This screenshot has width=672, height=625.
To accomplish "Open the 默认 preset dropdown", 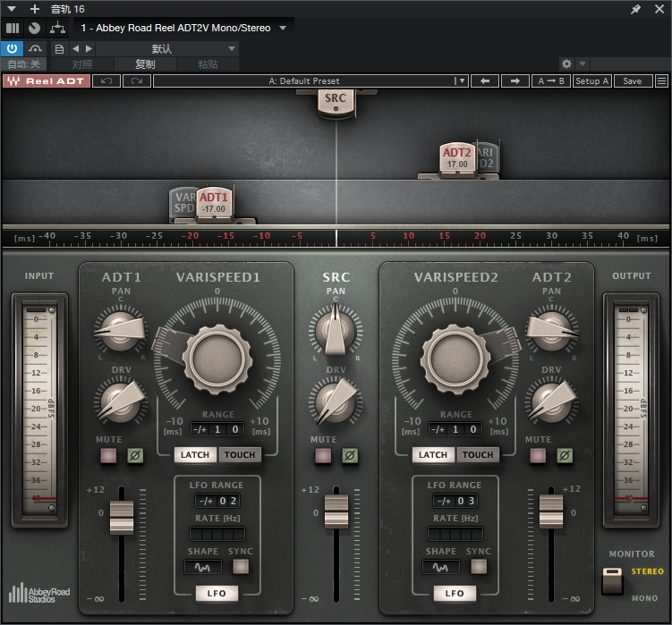I will (x=167, y=49).
